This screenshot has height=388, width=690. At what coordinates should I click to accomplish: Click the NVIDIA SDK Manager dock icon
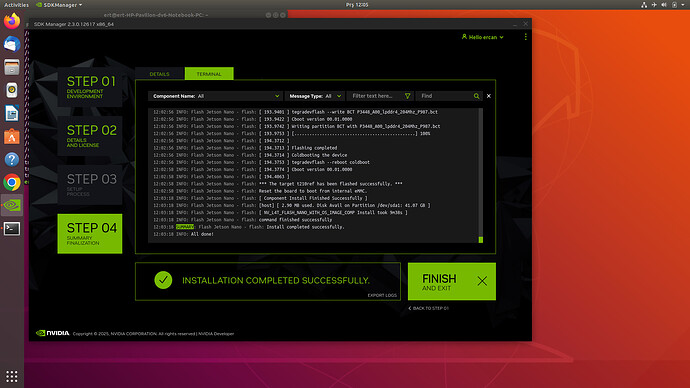12,205
